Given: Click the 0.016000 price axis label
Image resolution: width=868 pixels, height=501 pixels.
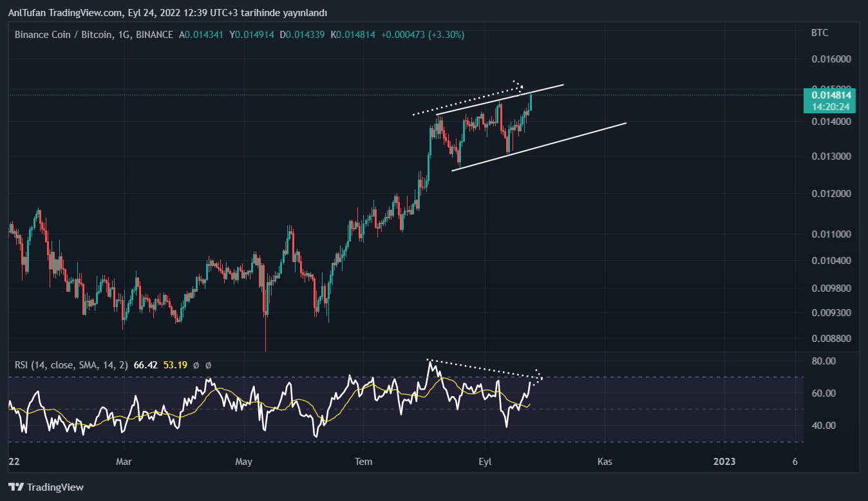Looking at the screenshot, I should (x=831, y=59).
